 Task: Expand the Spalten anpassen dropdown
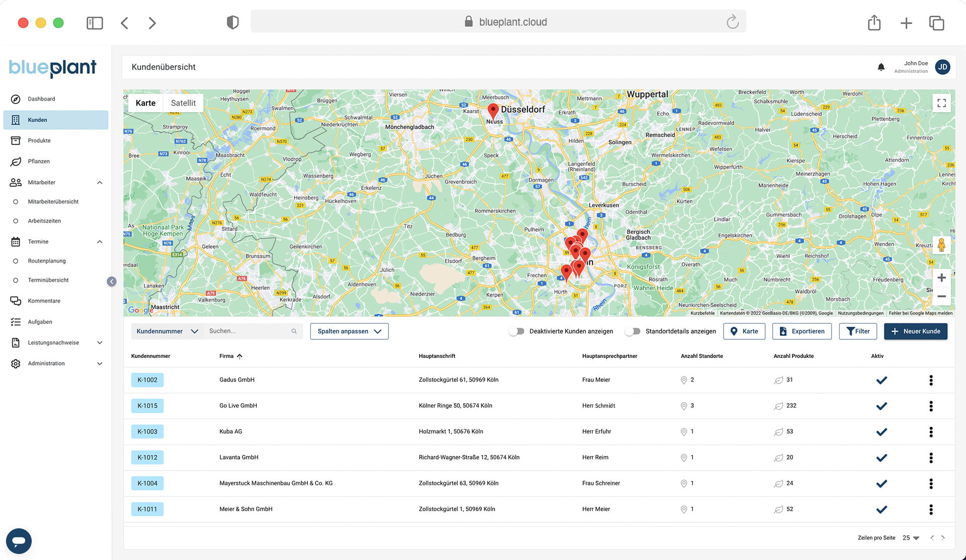349,331
